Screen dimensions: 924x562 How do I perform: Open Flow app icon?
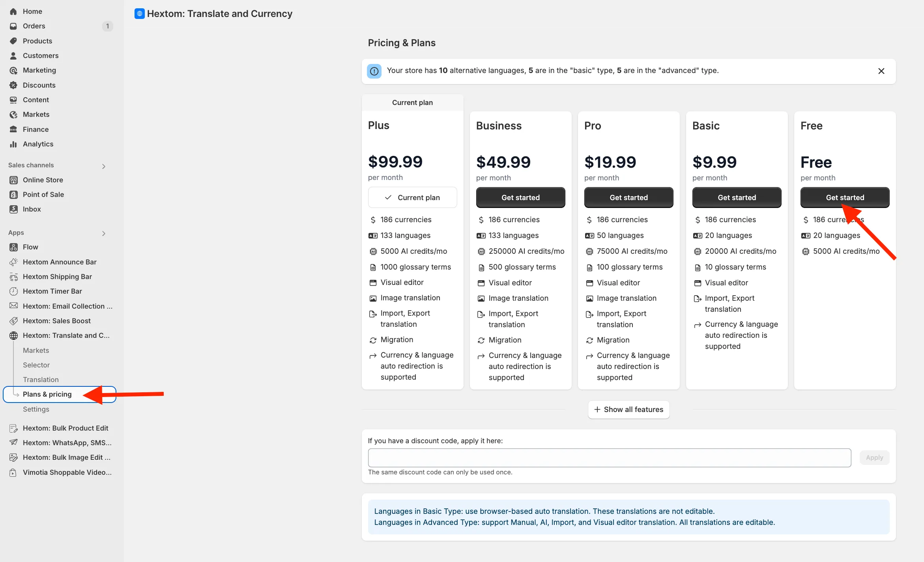[x=13, y=247]
